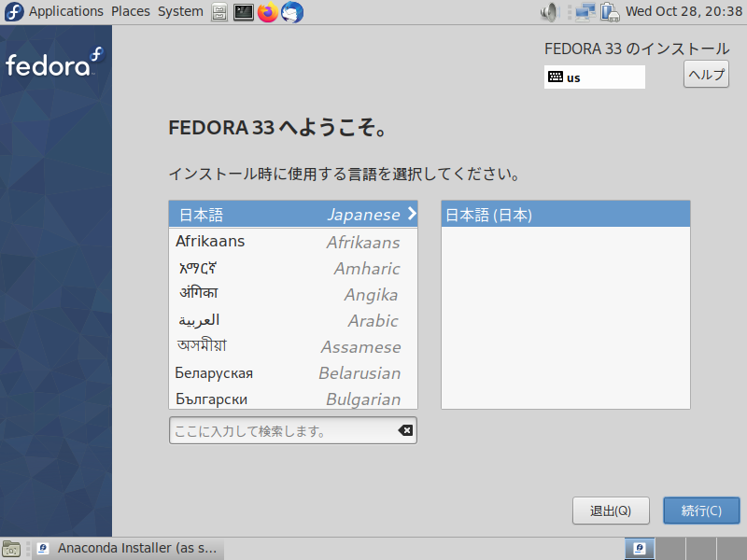Click the 続行(C) continue button
The image size is (747, 560).
point(701,511)
